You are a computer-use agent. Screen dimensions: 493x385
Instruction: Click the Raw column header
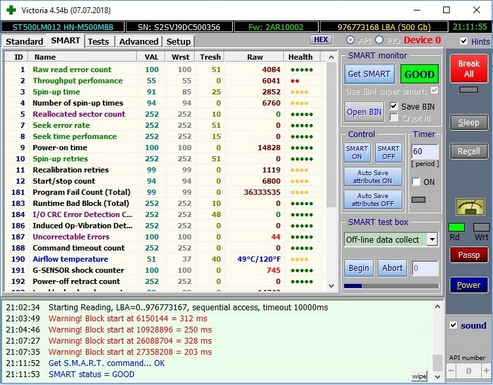pyautogui.click(x=255, y=57)
